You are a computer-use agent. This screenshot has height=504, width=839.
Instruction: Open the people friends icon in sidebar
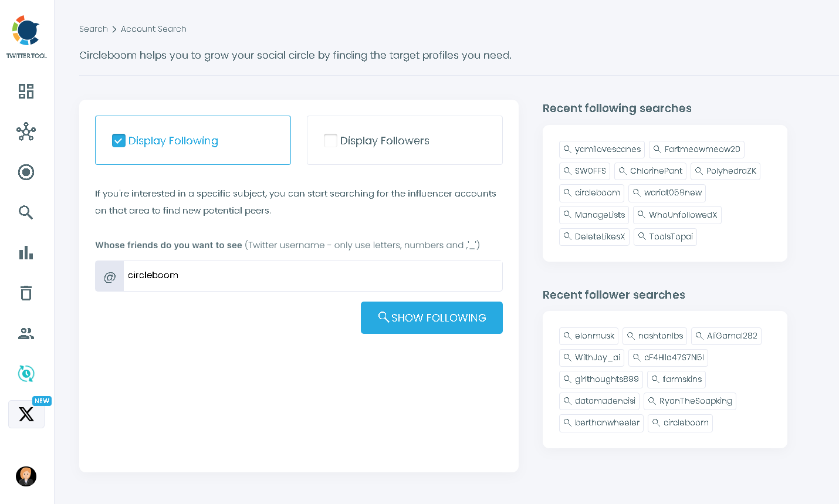pyautogui.click(x=26, y=334)
